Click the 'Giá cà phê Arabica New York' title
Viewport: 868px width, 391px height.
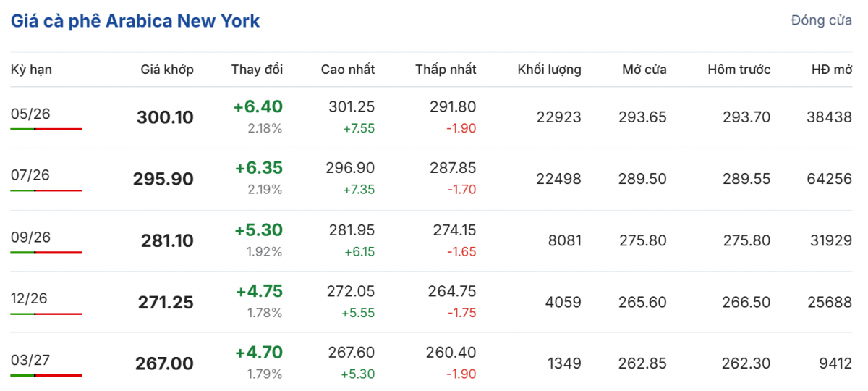point(135,21)
